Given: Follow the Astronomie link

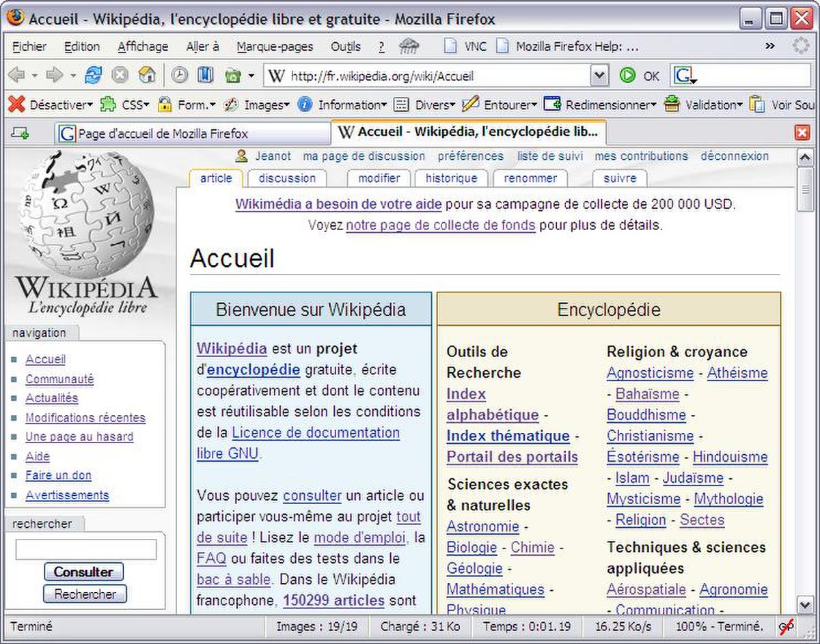Looking at the screenshot, I should pyautogui.click(x=483, y=527).
